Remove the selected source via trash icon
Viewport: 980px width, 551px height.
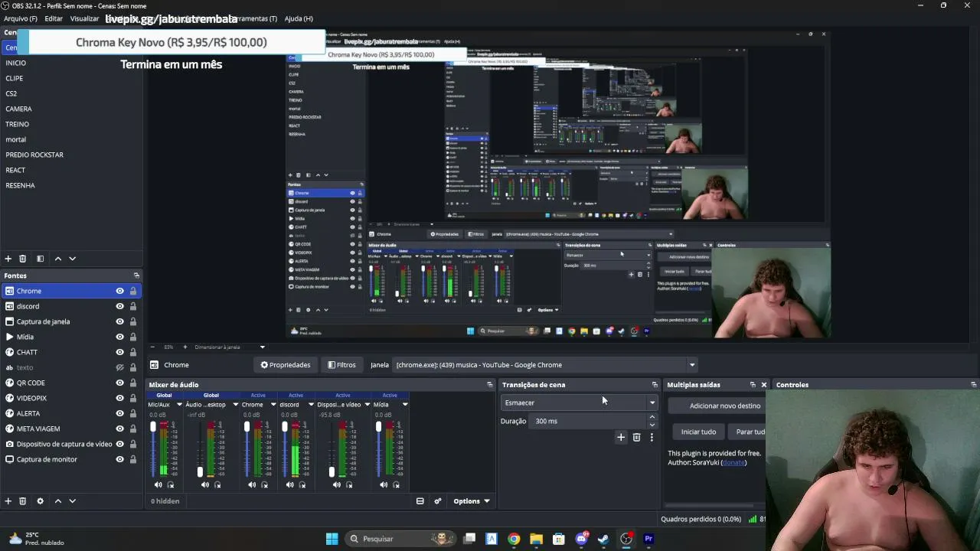tap(23, 501)
